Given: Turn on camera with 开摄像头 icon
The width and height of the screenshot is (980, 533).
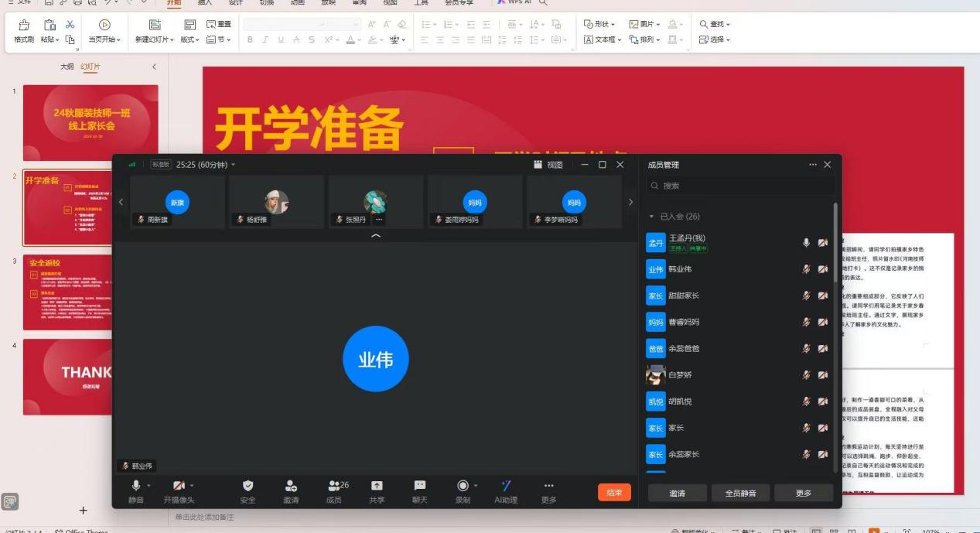Looking at the screenshot, I should (x=179, y=486).
